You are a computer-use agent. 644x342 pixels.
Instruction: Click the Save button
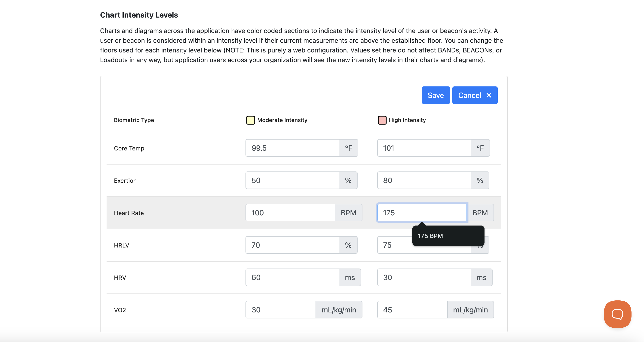click(x=435, y=95)
